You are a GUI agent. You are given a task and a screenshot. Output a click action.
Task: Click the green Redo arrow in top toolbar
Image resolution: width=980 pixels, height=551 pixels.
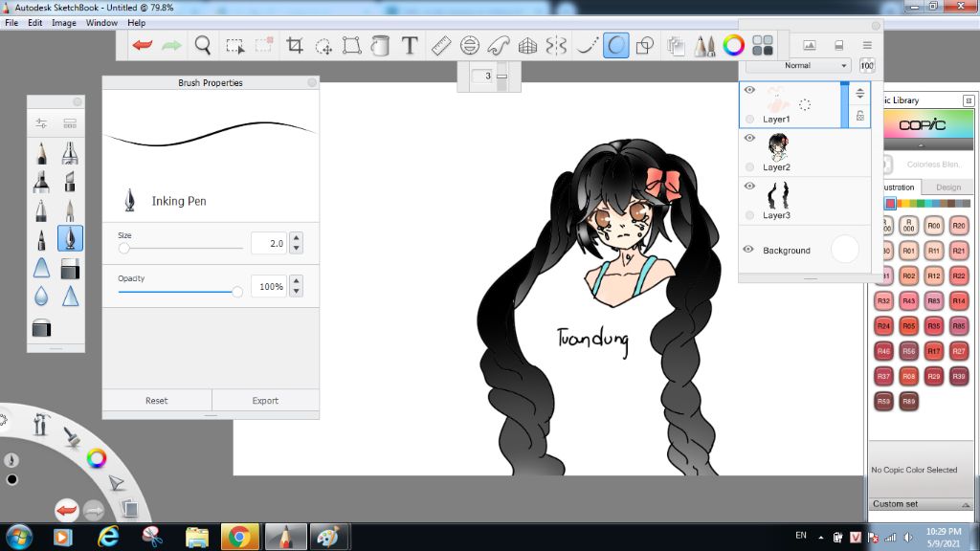click(171, 45)
